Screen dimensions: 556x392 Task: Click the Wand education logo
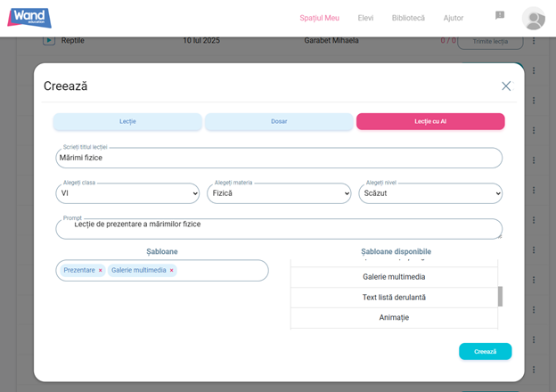[x=29, y=18]
